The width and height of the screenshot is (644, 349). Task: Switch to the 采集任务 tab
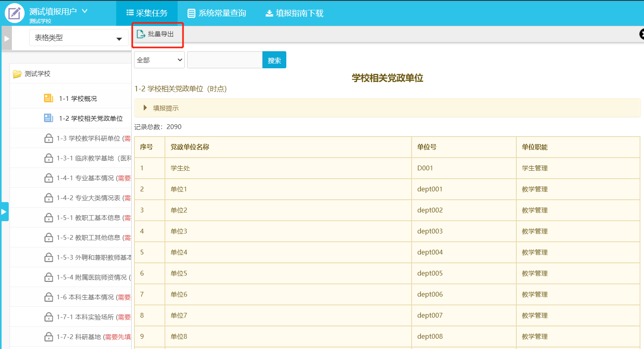[147, 13]
